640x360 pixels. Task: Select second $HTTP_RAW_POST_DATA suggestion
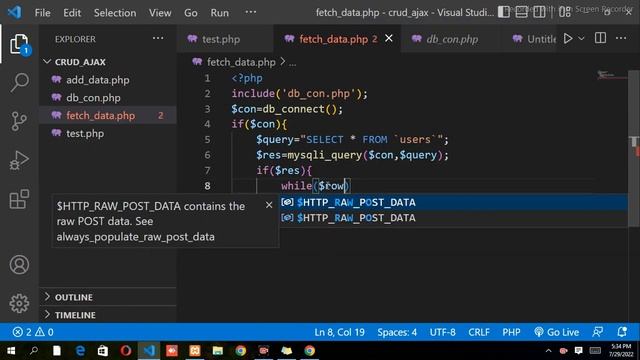pyautogui.click(x=453, y=218)
